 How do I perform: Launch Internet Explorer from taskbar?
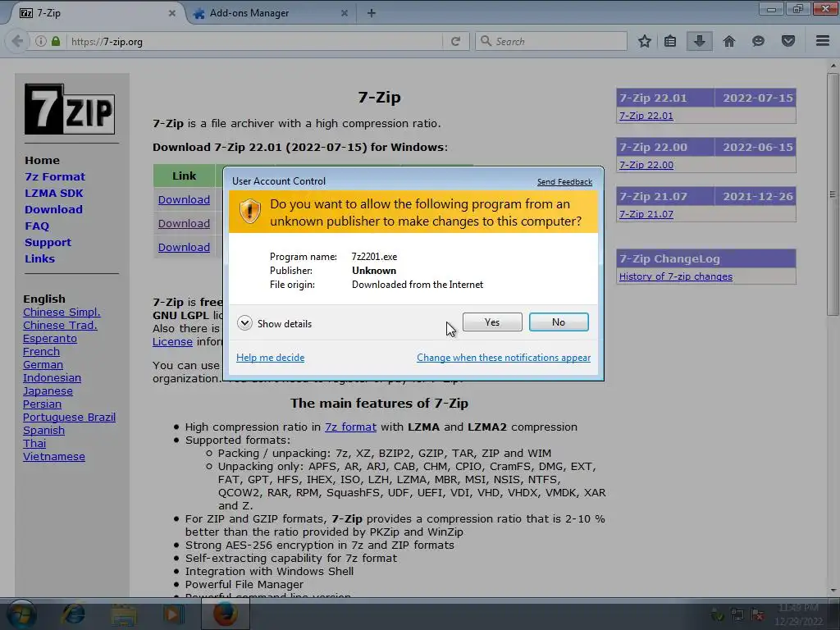pyautogui.click(x=73, y=614)
